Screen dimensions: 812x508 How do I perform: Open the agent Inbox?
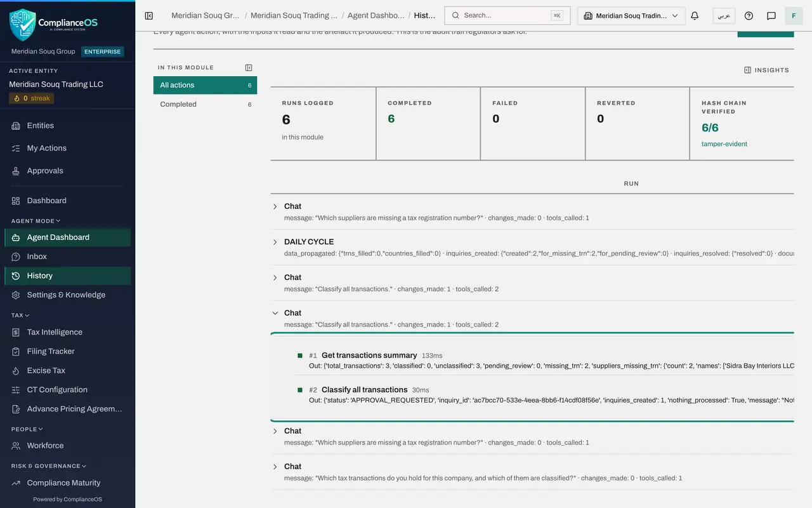pyautogui.click(x=67, y=257)
